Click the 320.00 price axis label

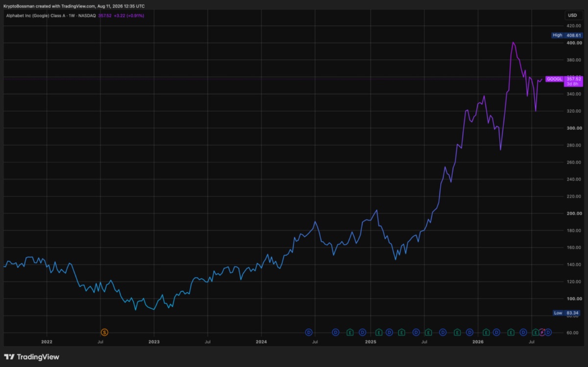click(x=573, y=111)
